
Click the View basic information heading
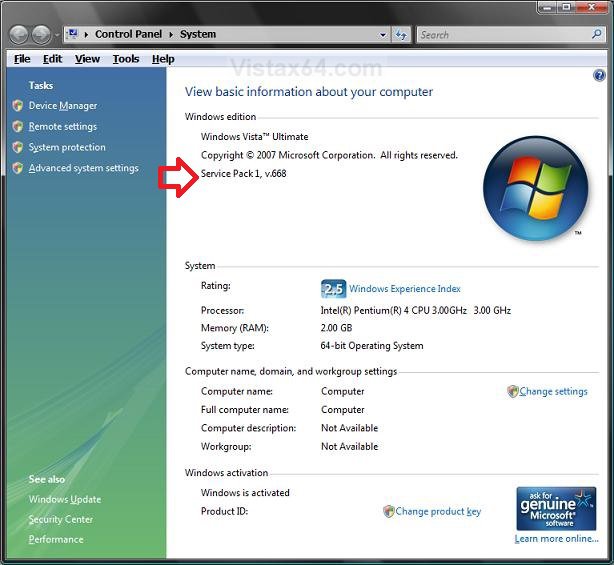[x=309, y=92]
